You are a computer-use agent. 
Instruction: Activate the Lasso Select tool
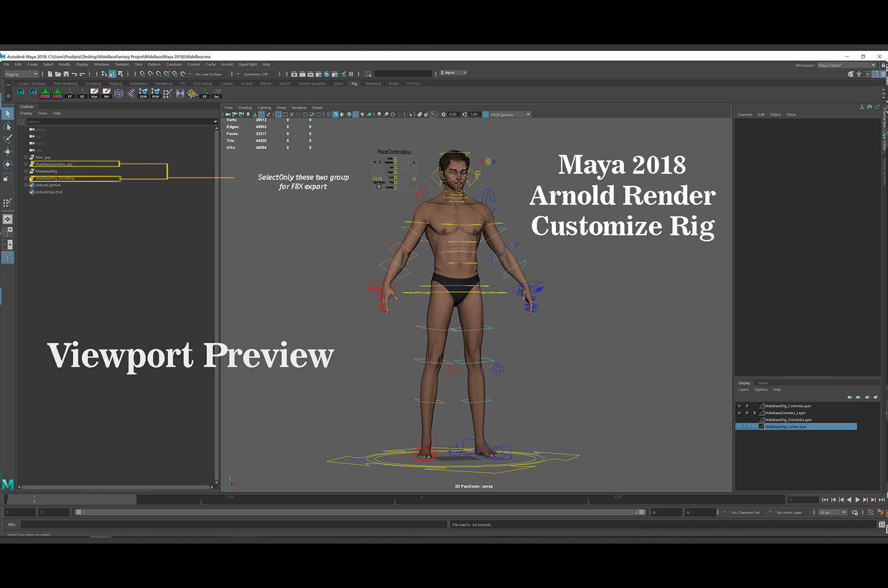point(8,126)
